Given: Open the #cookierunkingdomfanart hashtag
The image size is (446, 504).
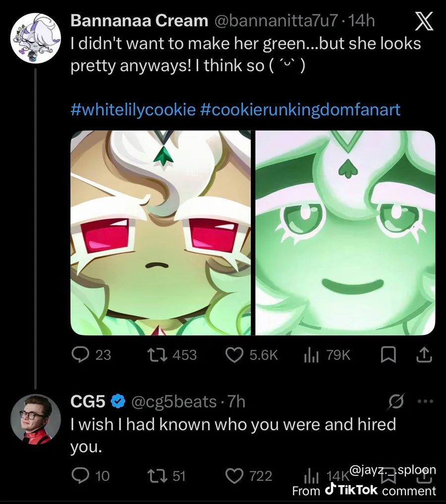Looking at the screenshot, I should coord(300,109).
